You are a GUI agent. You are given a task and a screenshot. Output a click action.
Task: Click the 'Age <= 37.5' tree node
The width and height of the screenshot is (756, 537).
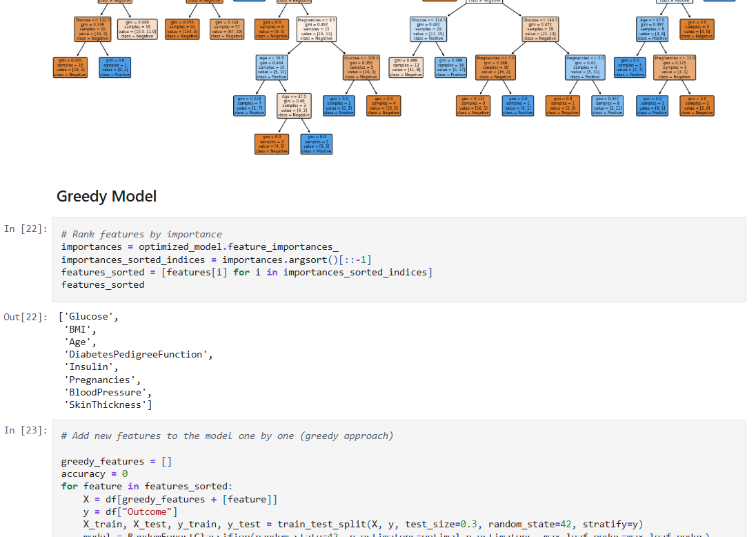(x=294, y=105)
